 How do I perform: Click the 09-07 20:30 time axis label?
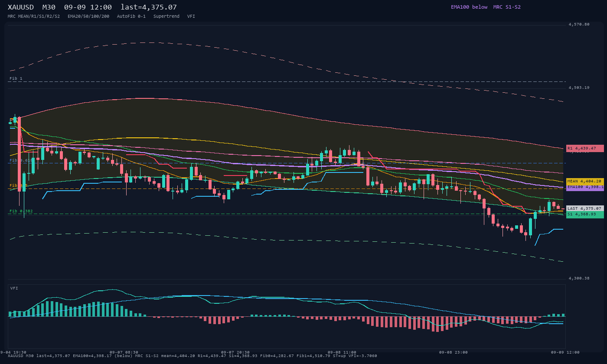[235, 352]
